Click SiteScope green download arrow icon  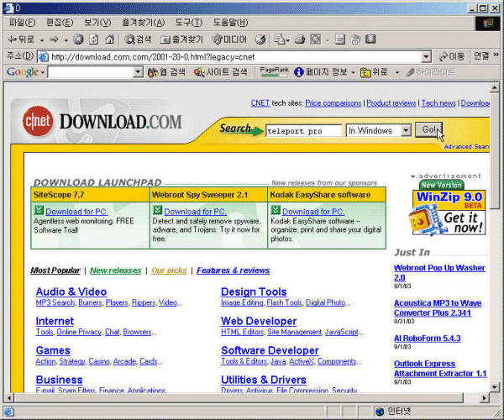39,210
